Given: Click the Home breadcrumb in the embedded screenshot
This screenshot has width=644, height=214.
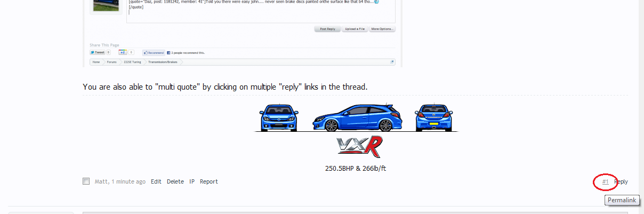Looking at the screenshot, I should (96, 62).
